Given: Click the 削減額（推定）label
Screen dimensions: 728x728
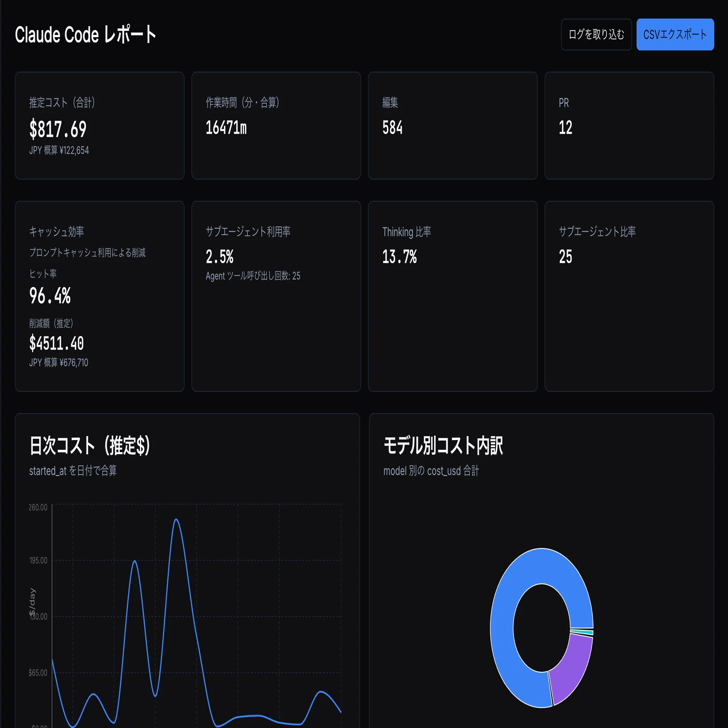Looking at the screenshot, I should pos(51,323).
